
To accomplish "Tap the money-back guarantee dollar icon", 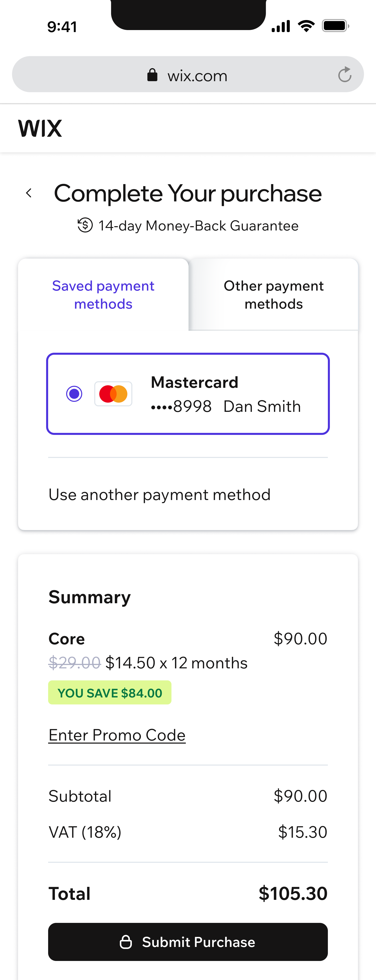I will pos(85,225).
